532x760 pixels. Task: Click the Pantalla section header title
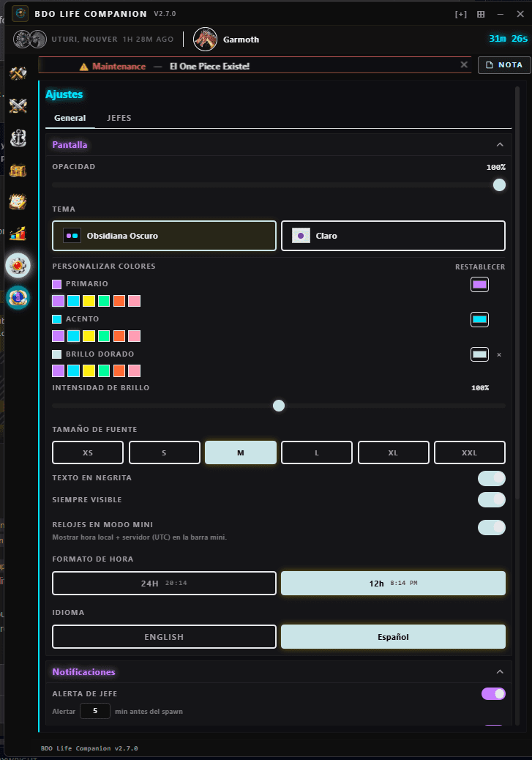coord(70,144)
